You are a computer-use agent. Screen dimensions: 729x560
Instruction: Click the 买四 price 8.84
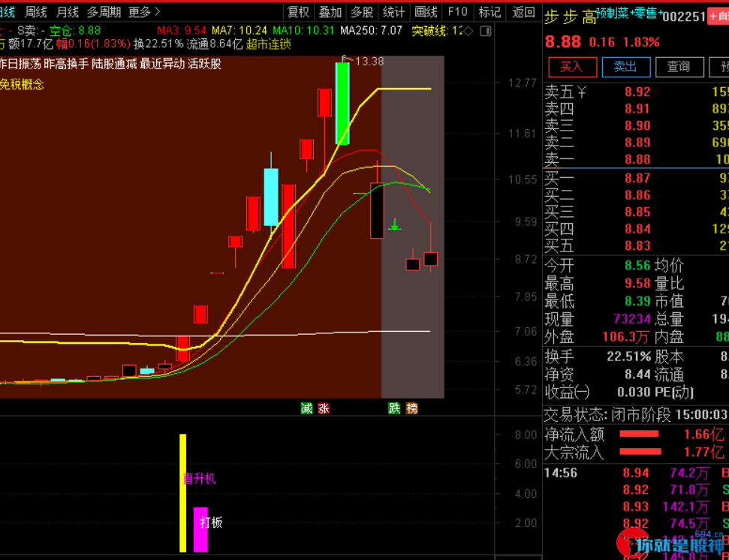coord(637,229)
